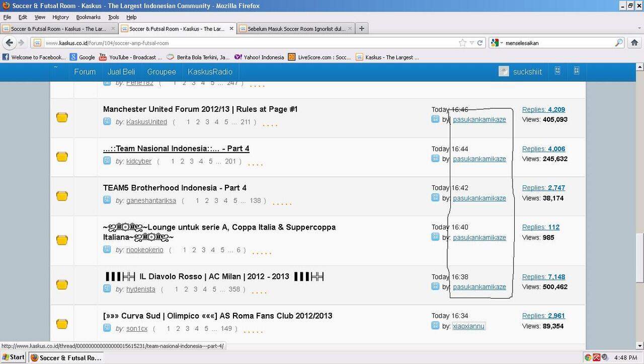644x364 pixels.
Task: Click the Home button in Firefox toolbar
Action: 634,43
